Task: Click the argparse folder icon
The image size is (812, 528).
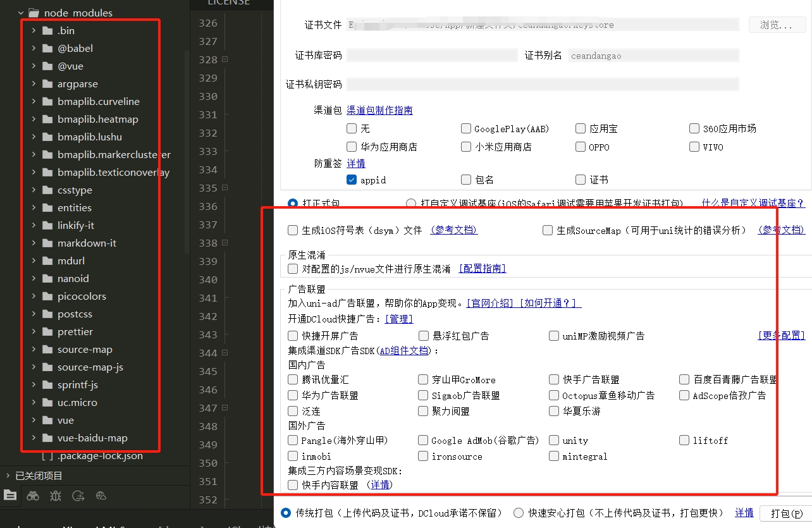Action: pos(47,83)
